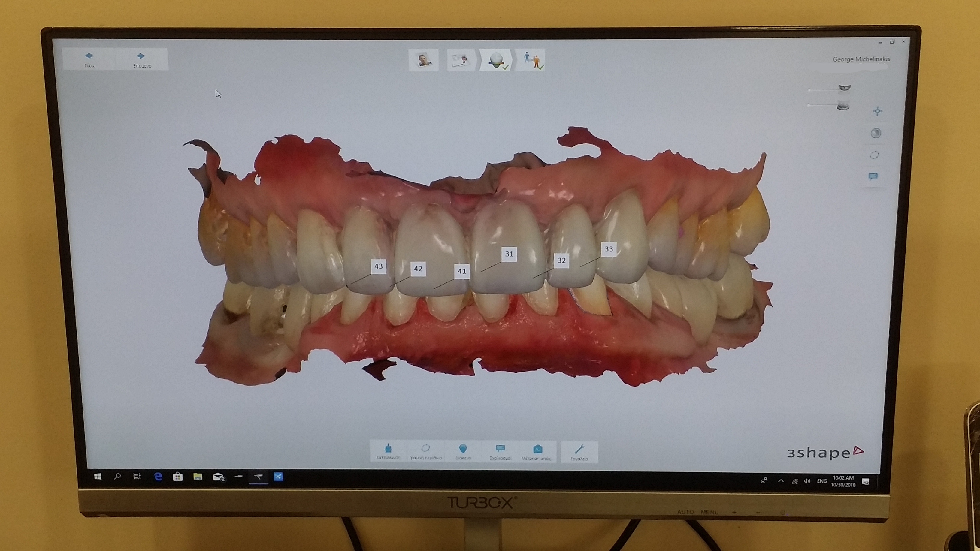Toggle the color shading sphere icon

(x=876, y=133)
